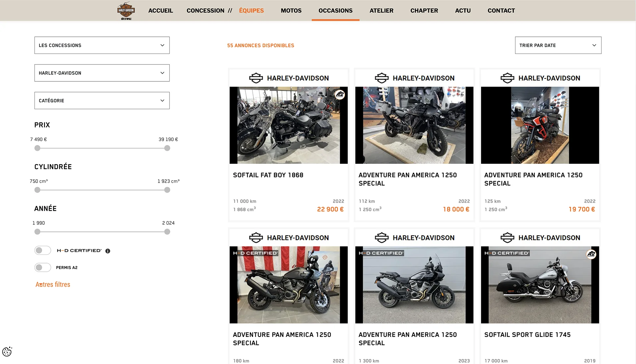Click the Harley-Davidson logo on 19 700 € card
636x364 pixels.
pos(540,78)
